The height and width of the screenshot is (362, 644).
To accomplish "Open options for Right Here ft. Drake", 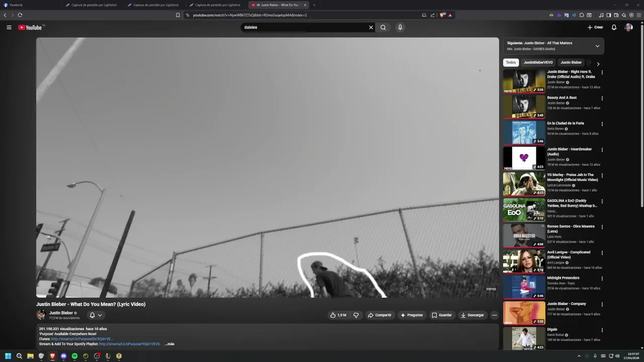I will tap(602, 72).
